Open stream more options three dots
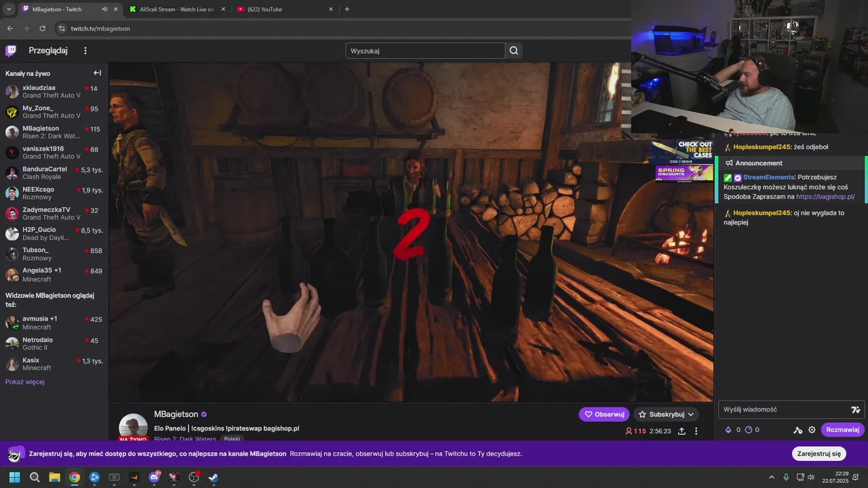 (696, 431)
